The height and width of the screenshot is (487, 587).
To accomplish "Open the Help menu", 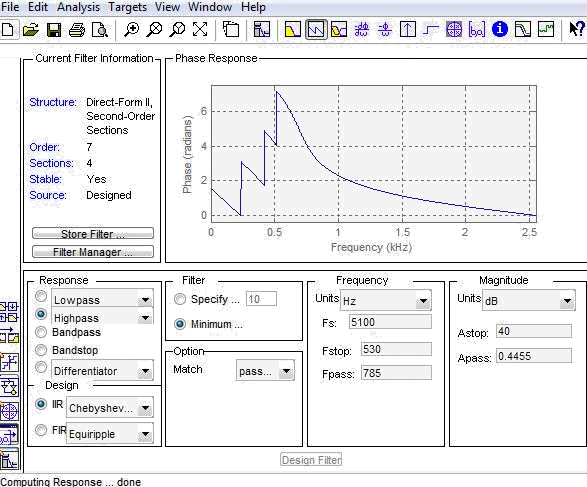I will click(253, 7).
